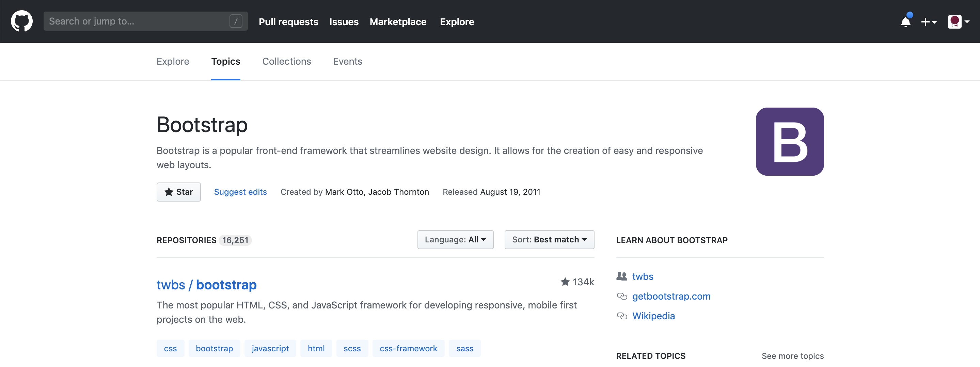The image size is (980, 367).
Task: Click the link icon beside Wikipedia
Action: click(x=622, y=316)
